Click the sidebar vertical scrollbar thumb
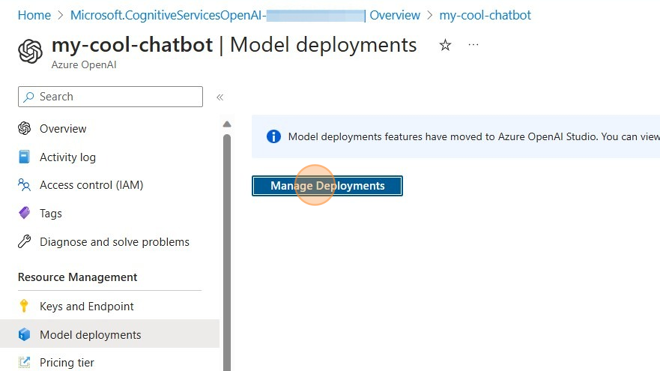 click(227, 253)
